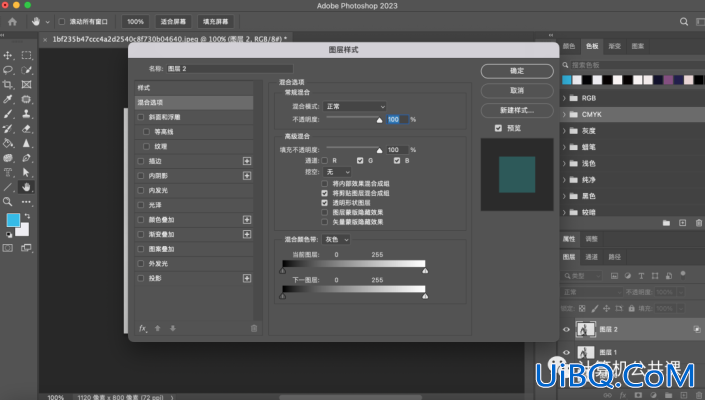Click the Cancel button in dialog
Image resolution: width=705 pixels, height=400 pixels.
pyautogui.click(x=517, y=90)
